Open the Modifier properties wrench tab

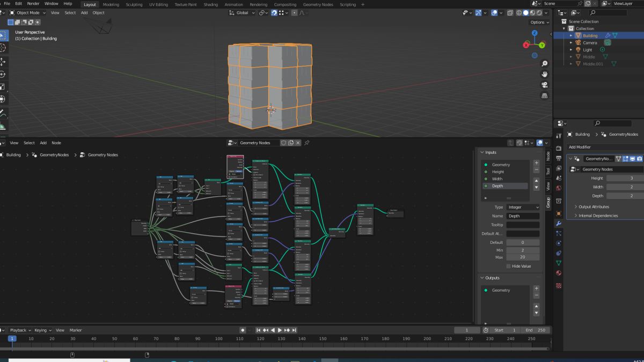point(559,223)
